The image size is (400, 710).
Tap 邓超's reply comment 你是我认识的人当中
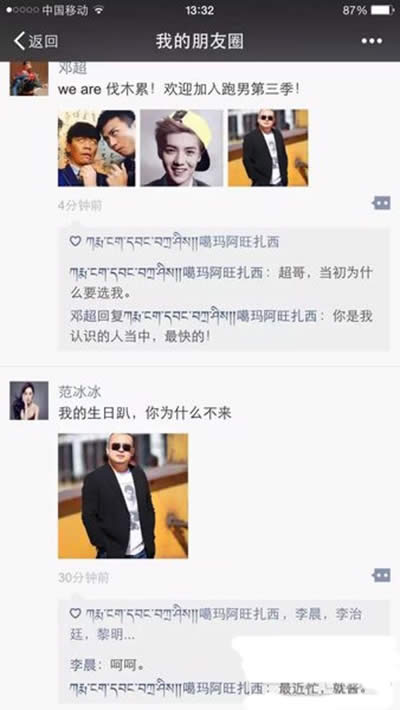pyautogui.click(x=221, y=326)
